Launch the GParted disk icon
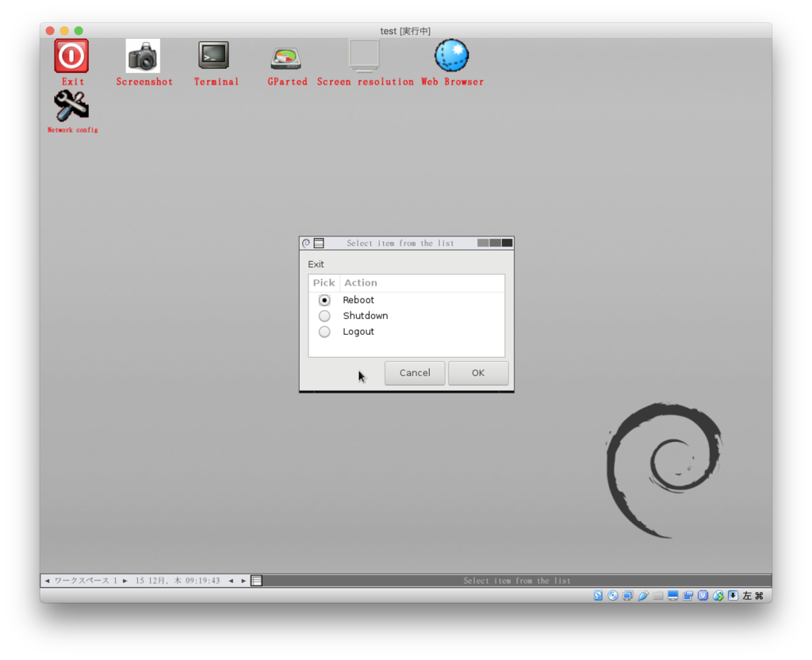Image resolution: width=812 pixels, height=660 pixels. click(285, 59)
